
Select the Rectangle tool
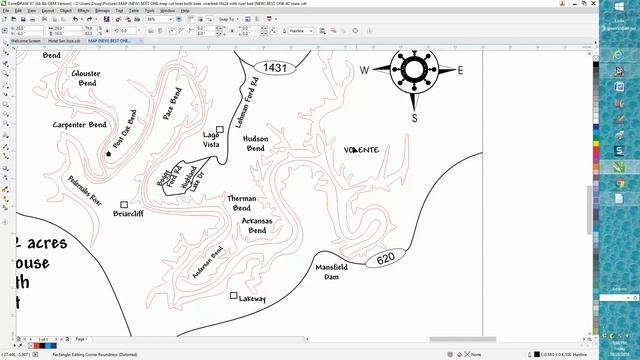[5, 105]
